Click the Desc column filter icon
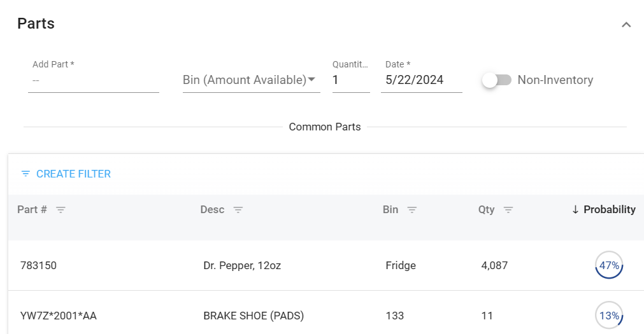The width and height of the screenshot is (644, 334). 238,210
